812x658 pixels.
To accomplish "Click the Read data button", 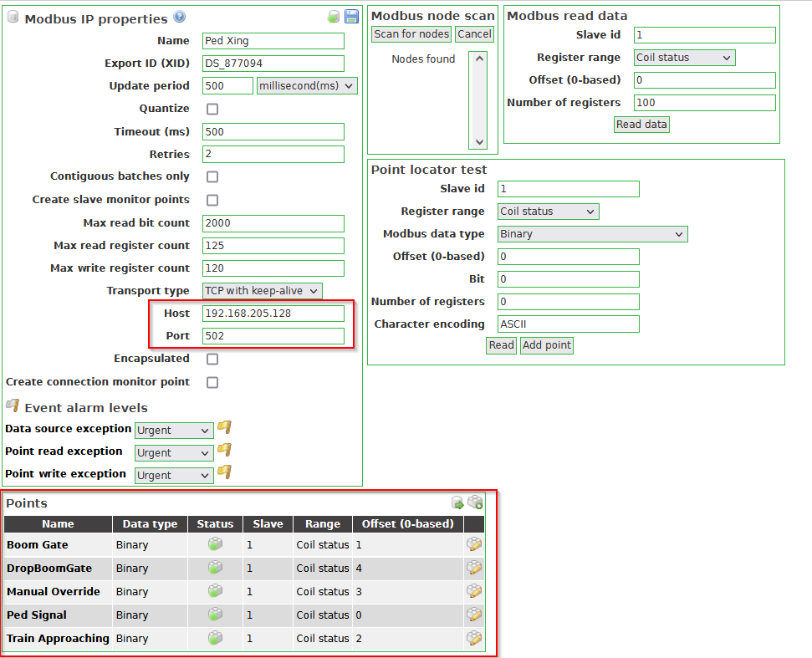I will coord(641,124).
